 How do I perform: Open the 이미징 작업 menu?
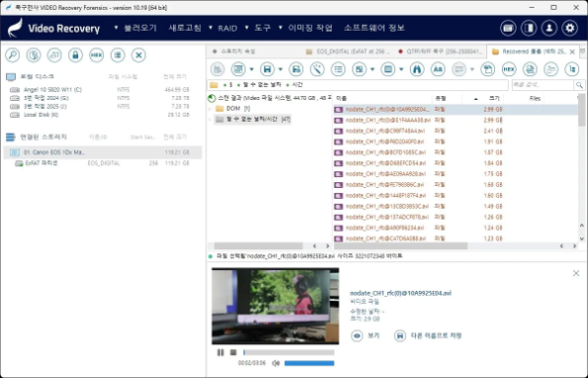310,28
